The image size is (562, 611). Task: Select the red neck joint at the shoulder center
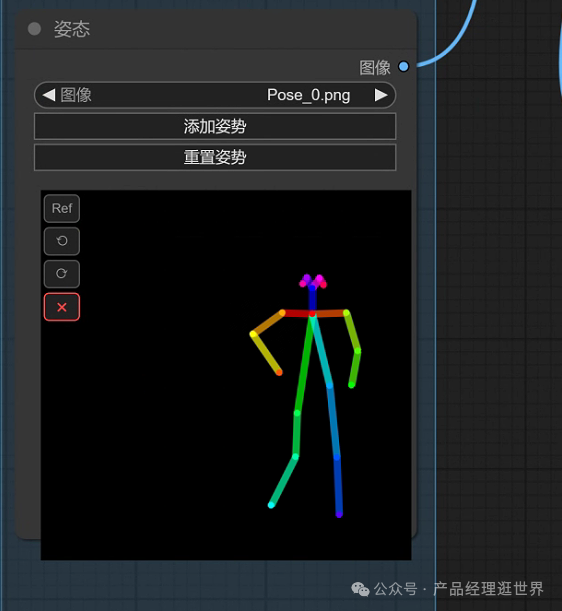tap(312, 314)
